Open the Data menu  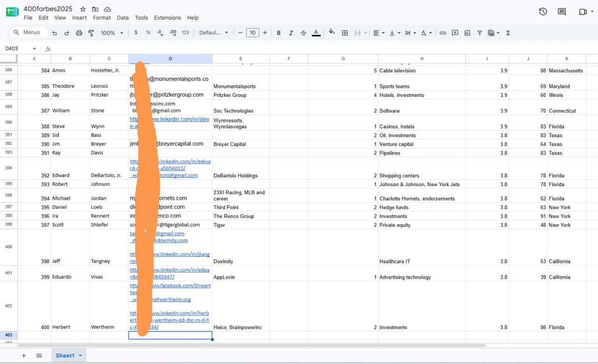(x=123, y=18)
